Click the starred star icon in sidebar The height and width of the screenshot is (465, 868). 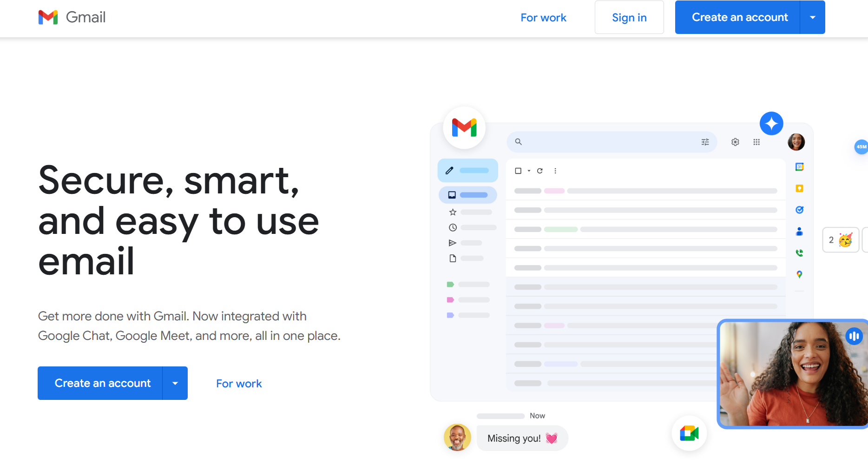453,212
